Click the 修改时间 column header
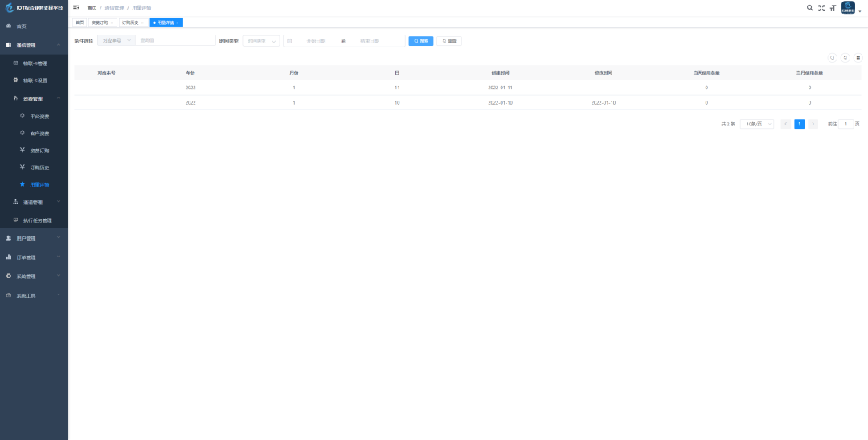This screenshot has width=868, height=440. [604, 72]
